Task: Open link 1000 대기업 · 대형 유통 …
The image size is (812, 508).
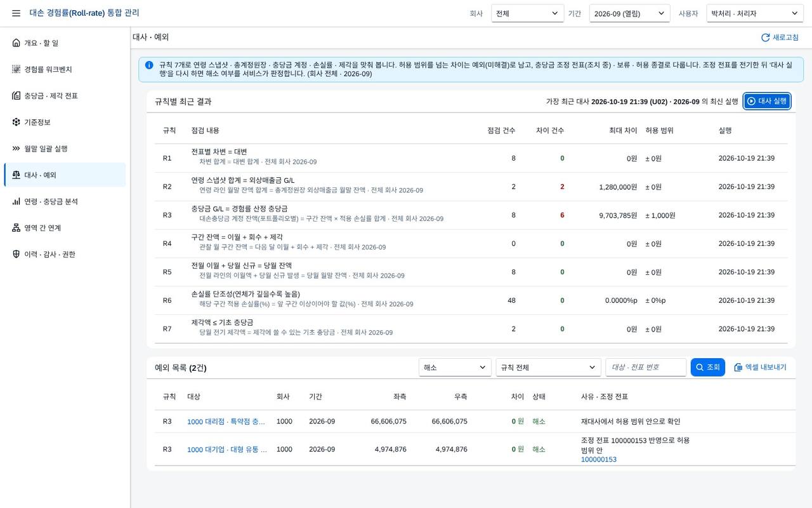Action: tap(227, 450)
